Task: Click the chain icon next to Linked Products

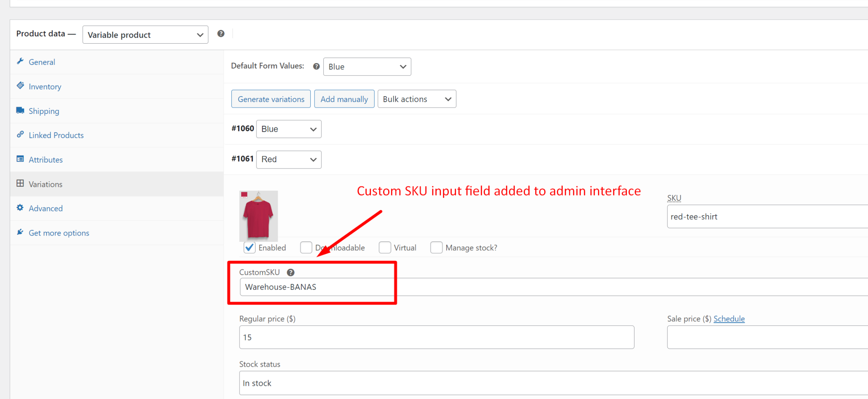Action: coord(20,135)
